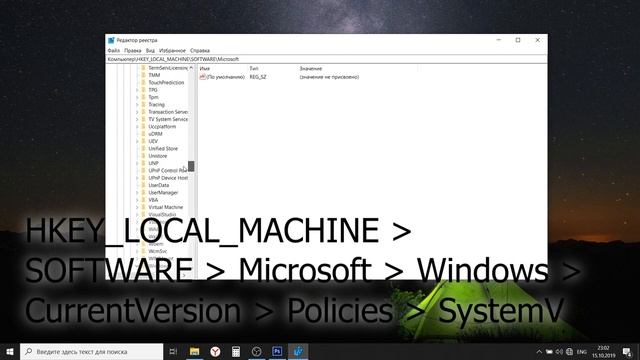This screenshot has width=640, height=360.
Task: Open the notification center icon
Action: point(627,351)
